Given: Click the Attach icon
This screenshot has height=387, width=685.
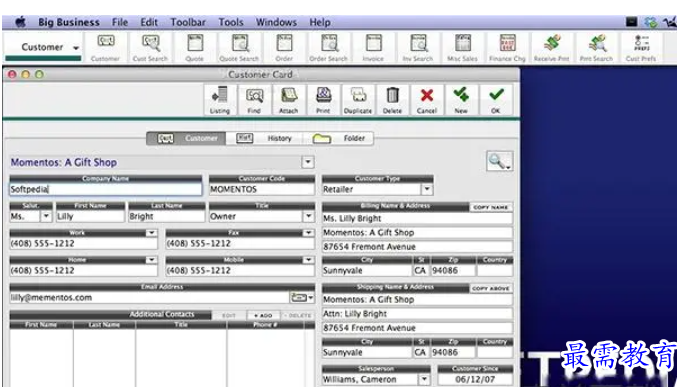Looking at the screenshot, I should click(289, 100).
